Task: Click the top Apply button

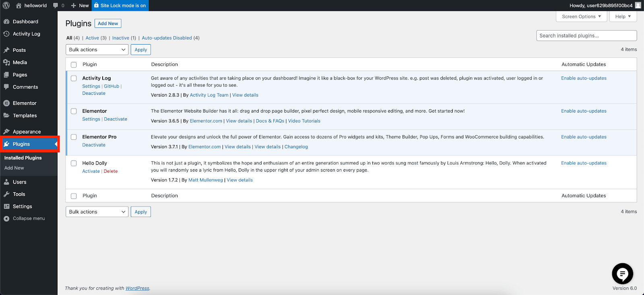Action: (141, 50)
